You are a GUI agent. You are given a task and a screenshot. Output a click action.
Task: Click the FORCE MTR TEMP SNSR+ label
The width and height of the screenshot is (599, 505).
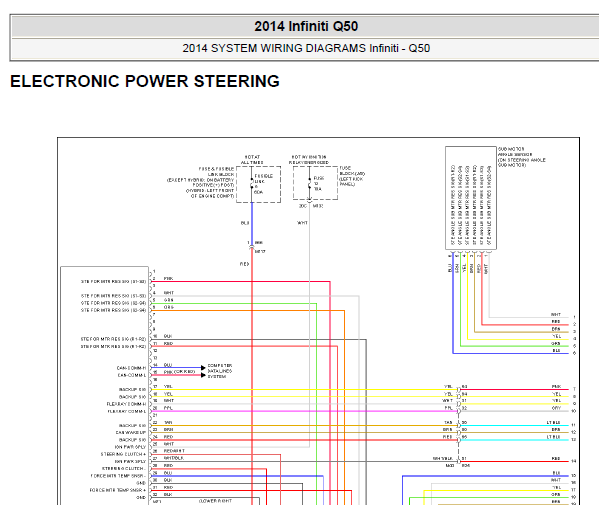click(x=118, y=490)
